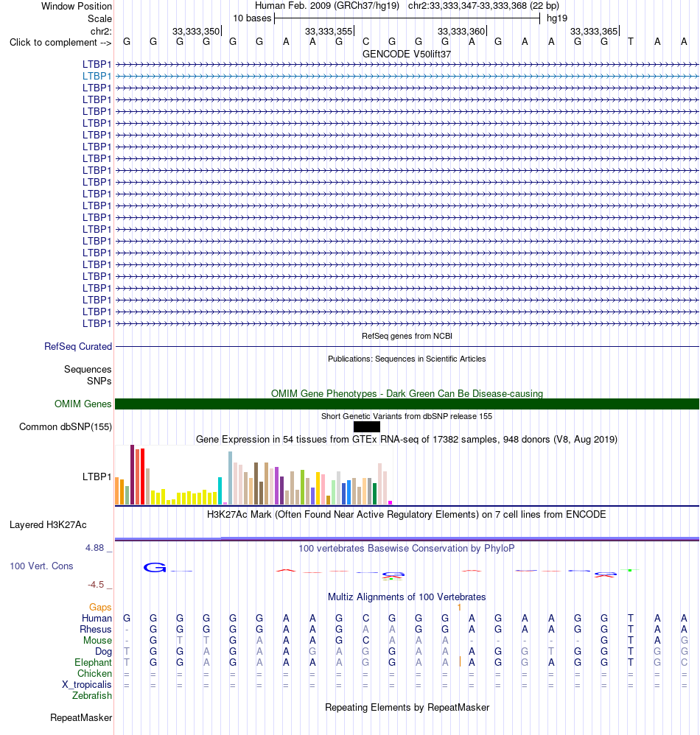700x735 pixels.
Task: Click the RepeatMasker track label
Action: click(81, 717)
